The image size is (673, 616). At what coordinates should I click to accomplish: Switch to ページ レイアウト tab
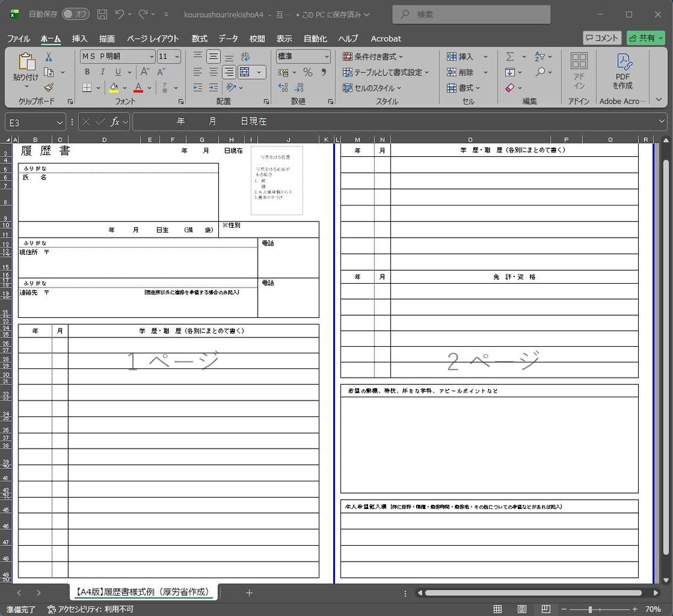152,39
